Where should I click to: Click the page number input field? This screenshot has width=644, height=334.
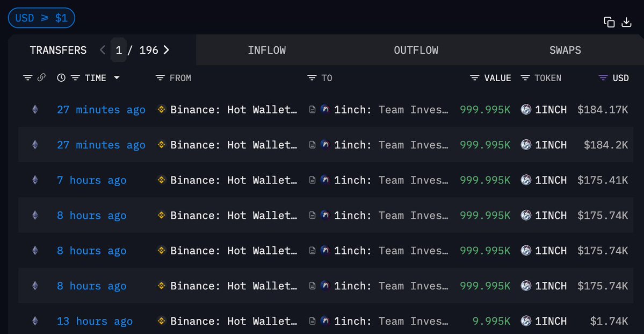point(119,50)
